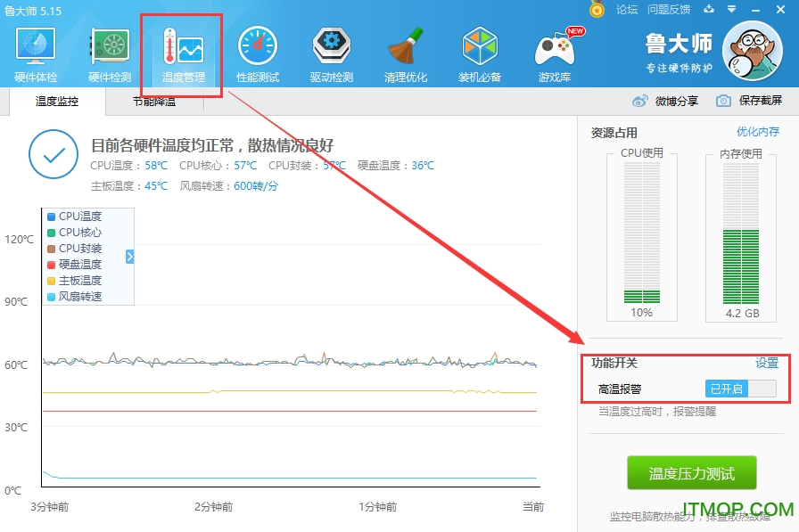Screen dimensions: 799x532
Task: Close the 鲁大师 window
Action: pyautogui.click(x=780, y=10)
